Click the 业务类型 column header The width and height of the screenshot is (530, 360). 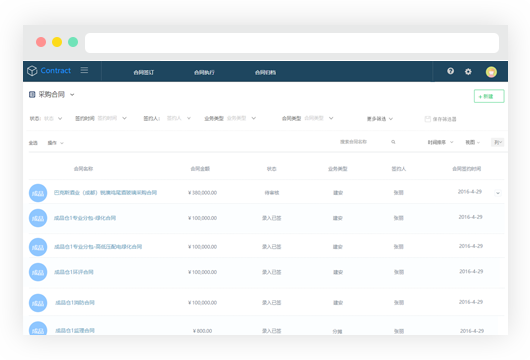338,169
